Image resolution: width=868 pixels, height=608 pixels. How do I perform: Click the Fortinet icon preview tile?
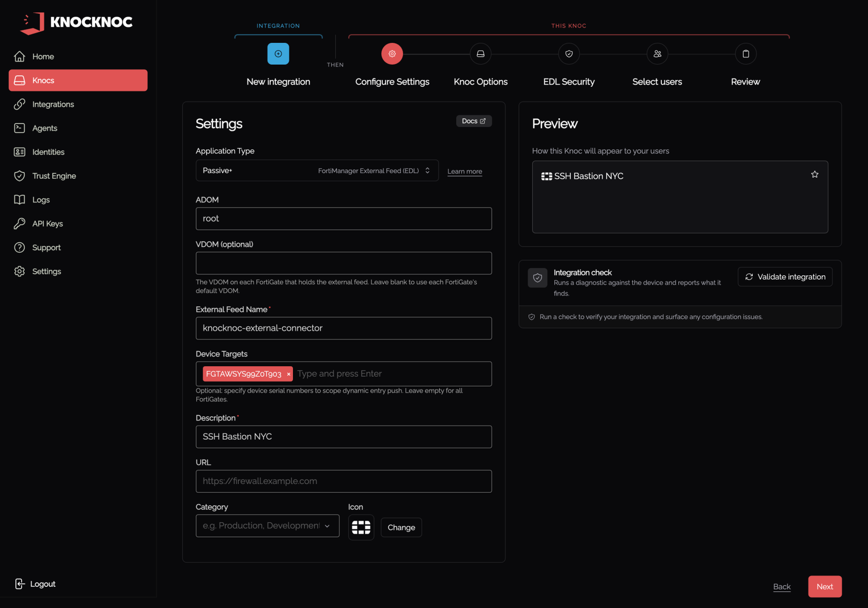361,527
